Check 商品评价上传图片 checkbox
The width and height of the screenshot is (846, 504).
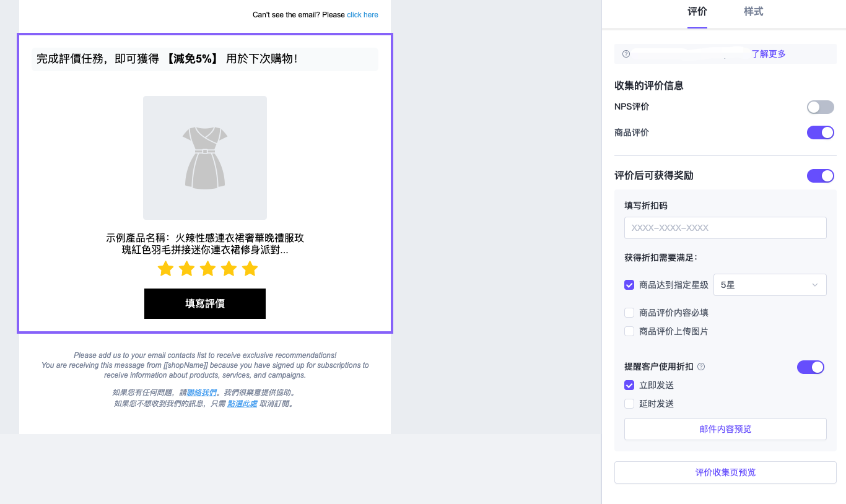coord(629,331)
